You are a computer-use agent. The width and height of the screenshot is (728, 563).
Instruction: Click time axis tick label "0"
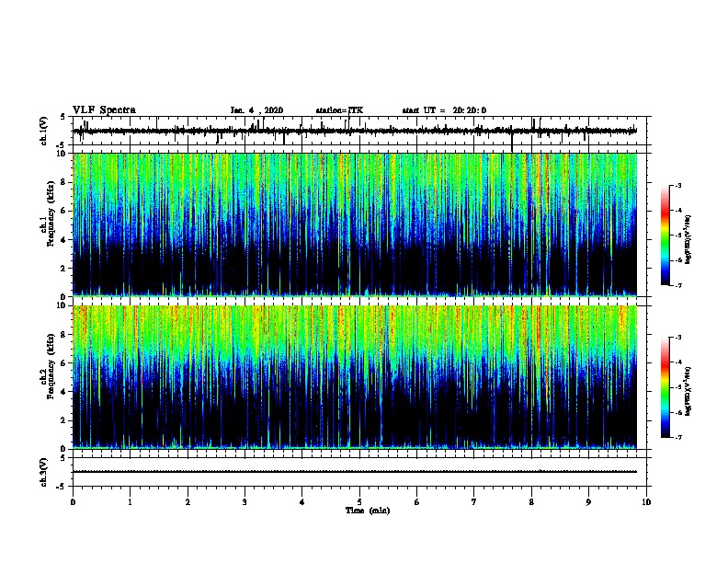73,502
